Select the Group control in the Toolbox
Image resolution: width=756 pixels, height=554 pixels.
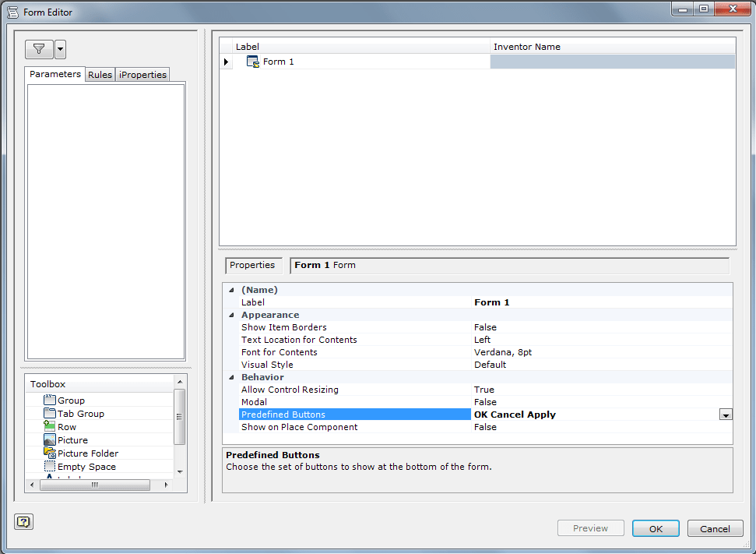click(70, 400)
